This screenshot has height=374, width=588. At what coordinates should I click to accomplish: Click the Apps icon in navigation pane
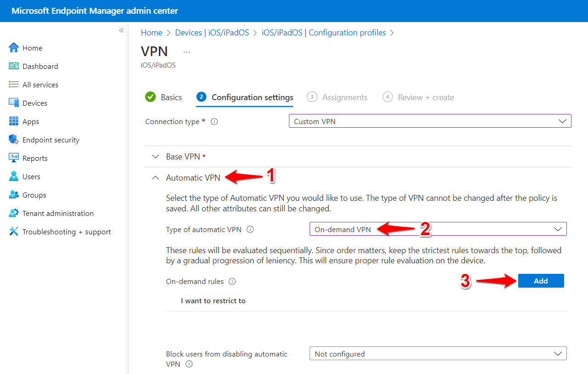13,121
